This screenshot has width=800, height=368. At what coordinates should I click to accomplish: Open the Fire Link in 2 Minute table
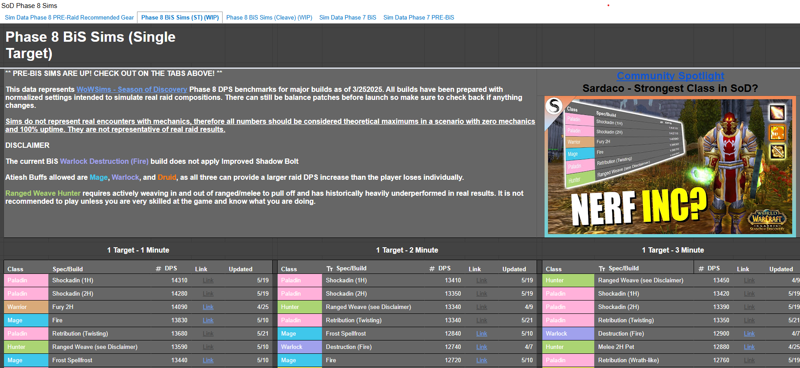click(482, 360)
